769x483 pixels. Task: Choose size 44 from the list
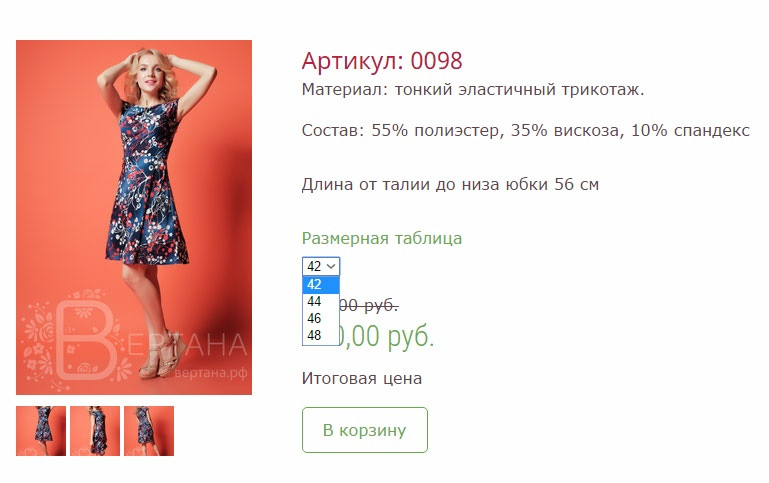tap(321, 301)
